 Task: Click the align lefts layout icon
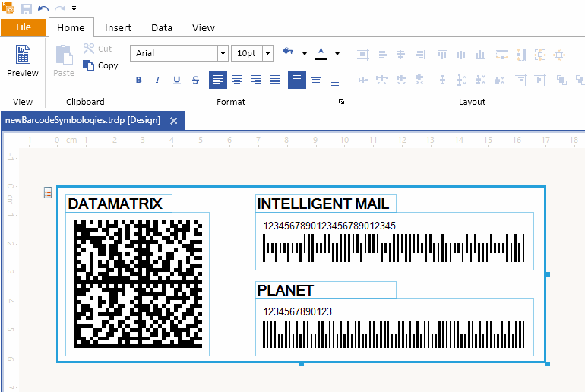coord(381,55)
